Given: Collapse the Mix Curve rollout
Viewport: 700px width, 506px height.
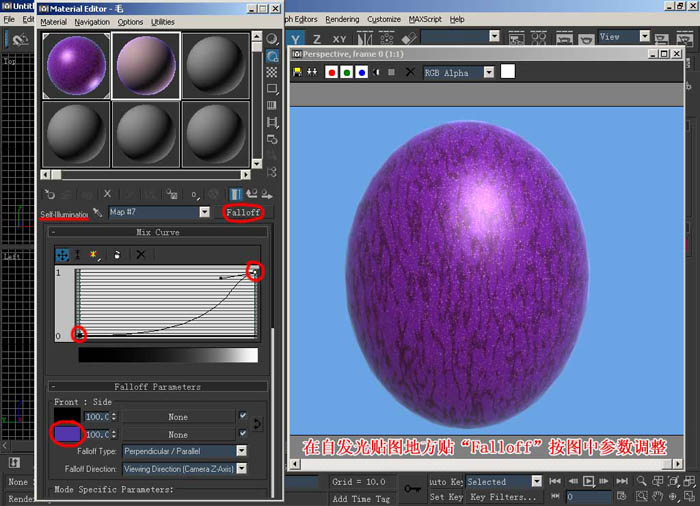Looking at the screenshot, I should (157, 232).
